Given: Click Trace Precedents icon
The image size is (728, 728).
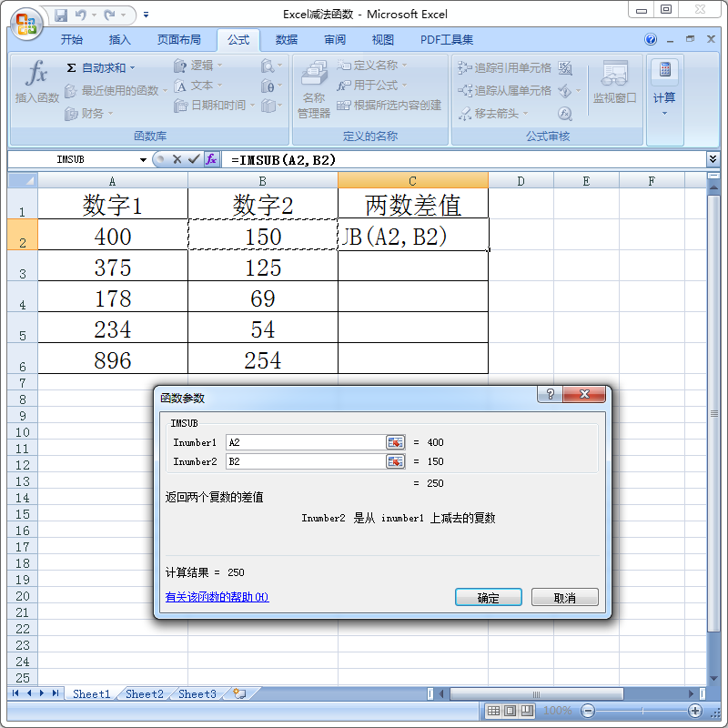Looking at the screenshot, I should point(465,67).
